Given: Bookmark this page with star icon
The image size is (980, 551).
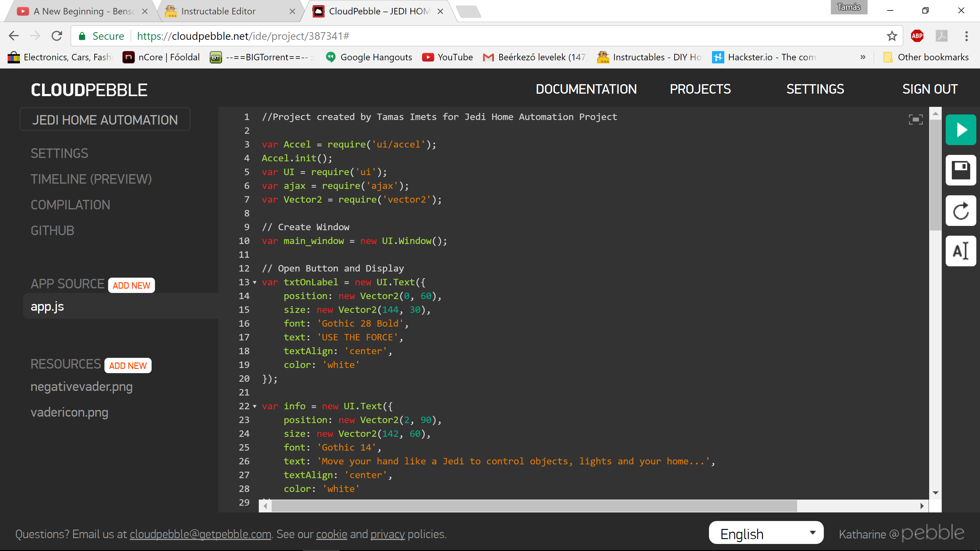Looking at the screenshot, I should (892, 36).
